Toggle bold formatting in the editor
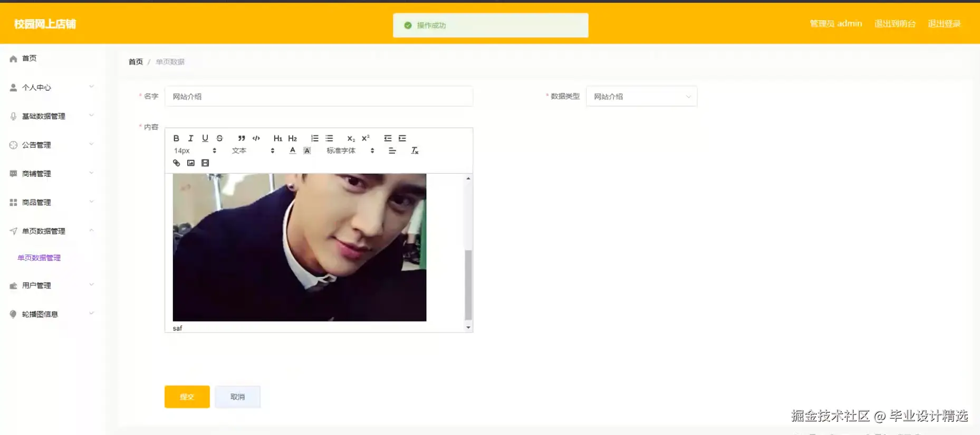Image resolution: width=980 pixels, height=435 pixels. [x=176, y=138]
